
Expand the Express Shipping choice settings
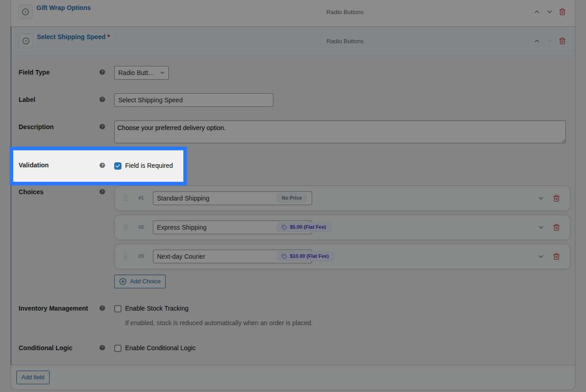(541, 227)
